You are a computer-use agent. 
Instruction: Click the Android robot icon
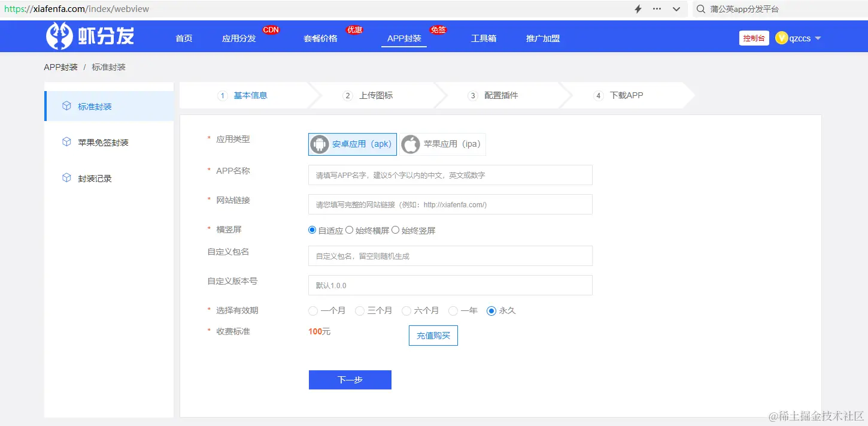pyautogui.click(x=320, y=144)
